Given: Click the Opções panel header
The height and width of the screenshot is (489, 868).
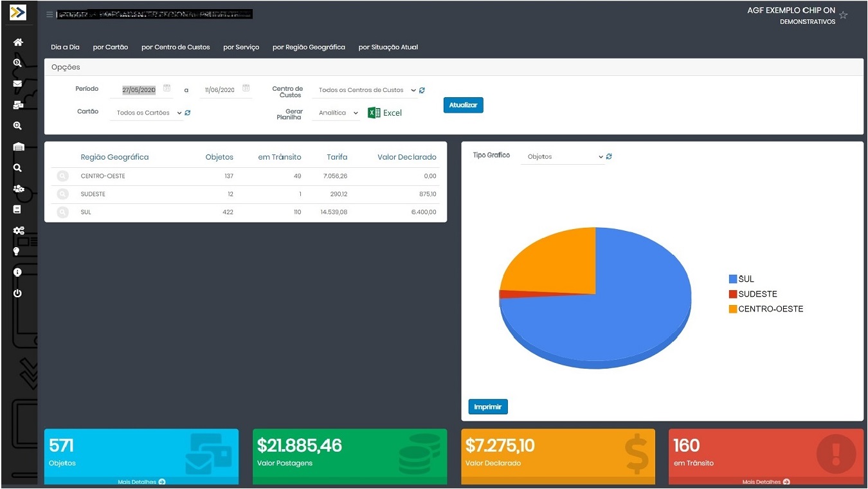Looking at the screenshot, I should pos(454,67).
